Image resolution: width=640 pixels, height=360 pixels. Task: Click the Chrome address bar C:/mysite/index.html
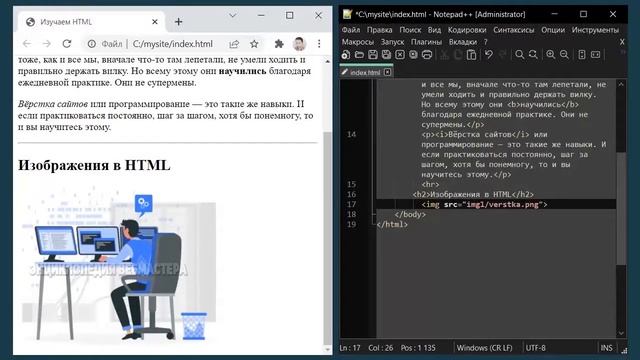[172, 44]
